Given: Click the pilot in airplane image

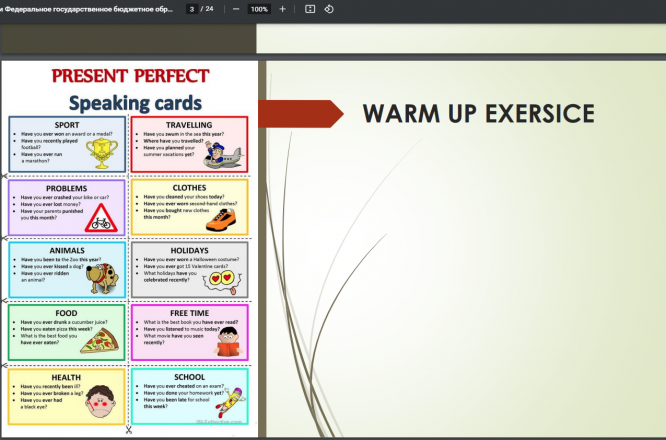Looking at the screenshot, I should tap(223, 155).
